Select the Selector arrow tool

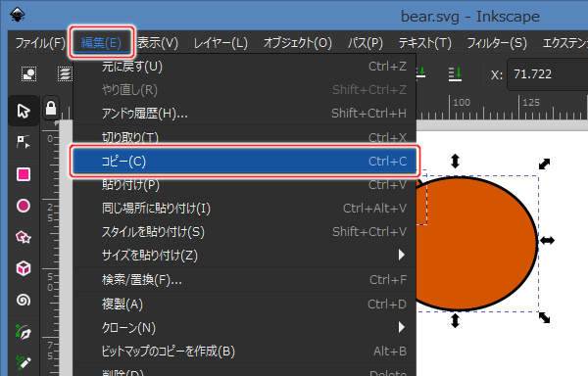[24, 112]
